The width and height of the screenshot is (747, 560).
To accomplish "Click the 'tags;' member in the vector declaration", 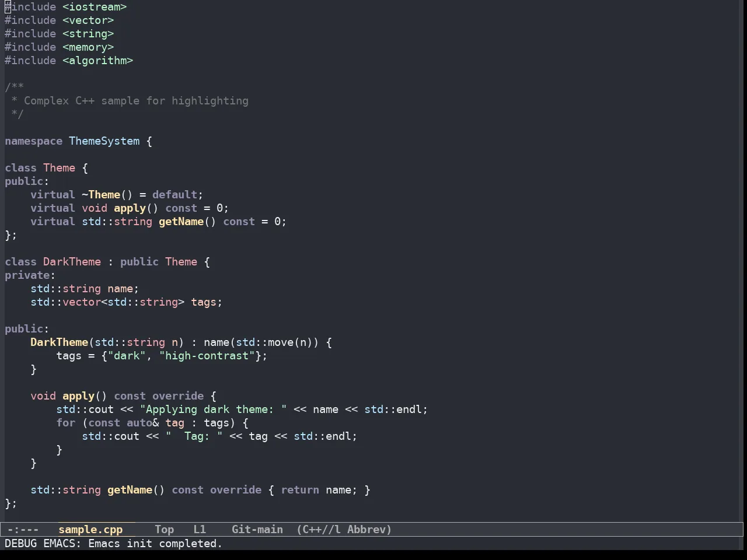I will [x=207, y=302].
